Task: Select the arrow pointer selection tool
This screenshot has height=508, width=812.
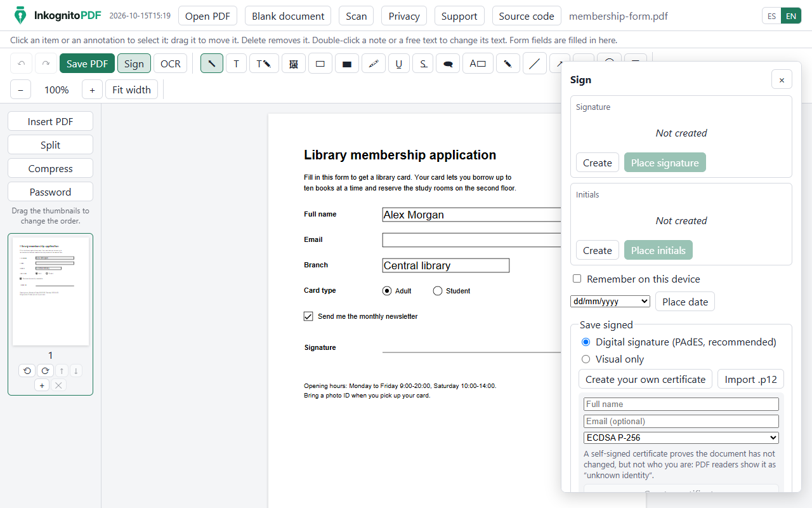Action: (x=212, y=63)
